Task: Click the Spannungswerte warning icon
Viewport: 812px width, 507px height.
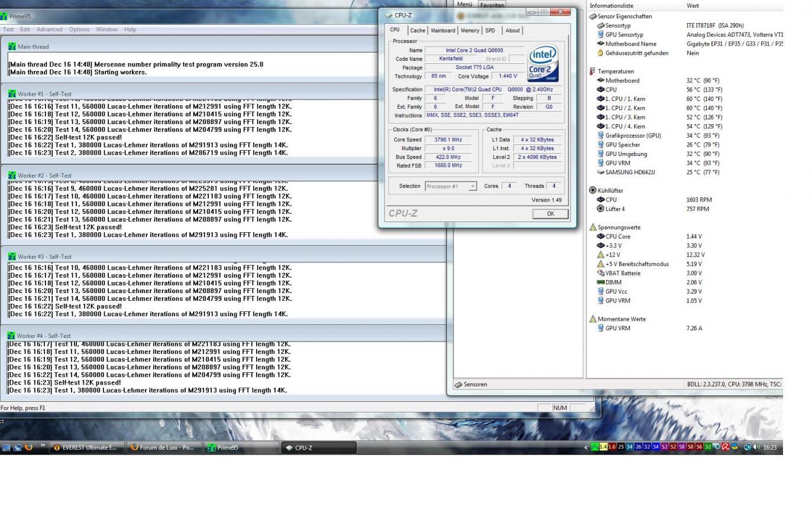Action: tap(593, 227)
